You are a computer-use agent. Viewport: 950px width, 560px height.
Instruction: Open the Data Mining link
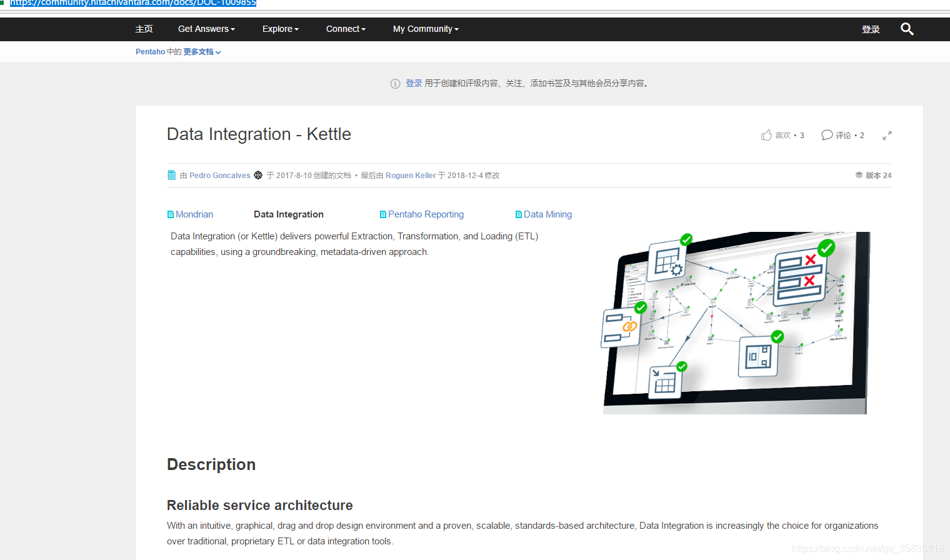tap(547, 214)
